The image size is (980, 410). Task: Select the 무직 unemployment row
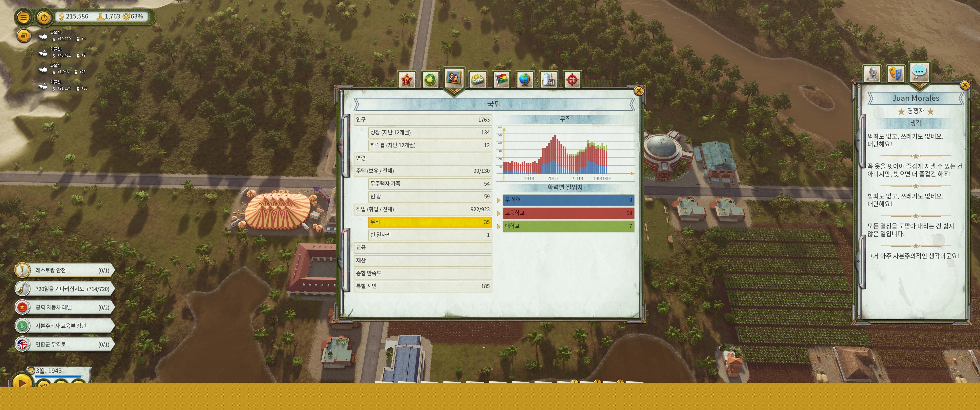tap(430, 222)
